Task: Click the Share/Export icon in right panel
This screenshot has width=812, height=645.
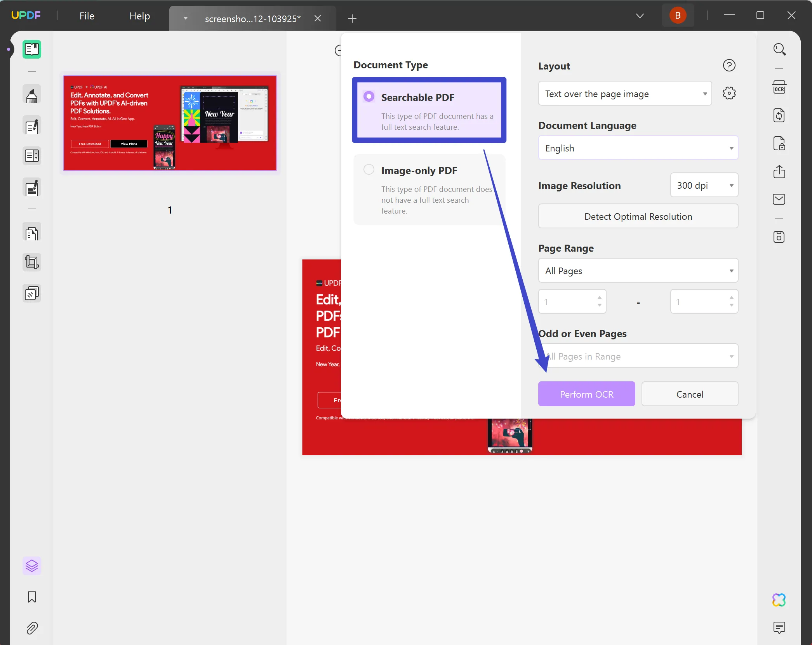Action: pyautogui.click(x=780, y=172)
